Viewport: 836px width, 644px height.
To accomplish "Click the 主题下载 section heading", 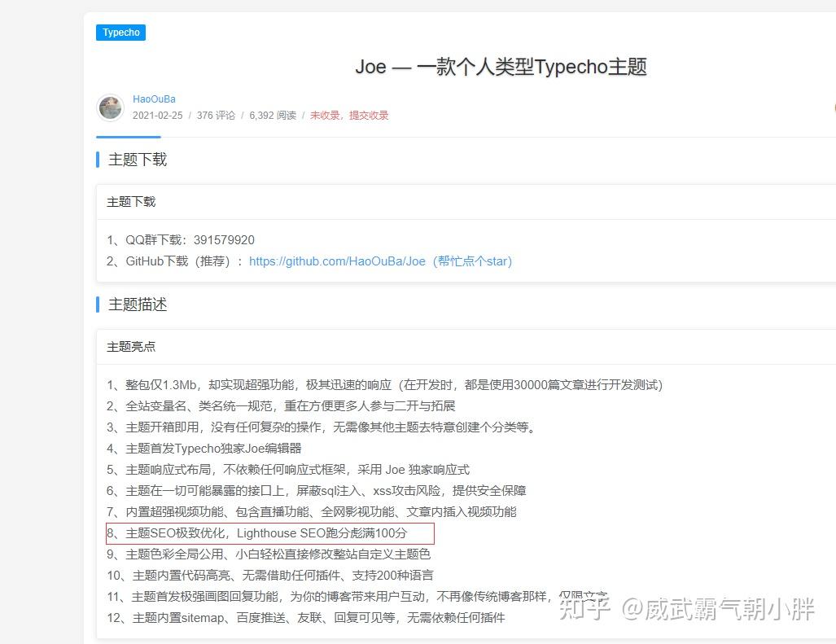I will (137, 160).
